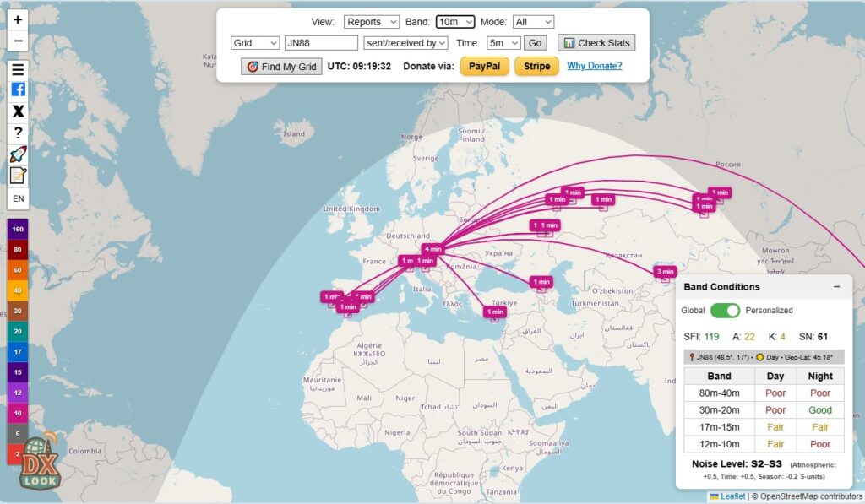
Task: Click the Facebook share icon
Action: pos(18,89)
